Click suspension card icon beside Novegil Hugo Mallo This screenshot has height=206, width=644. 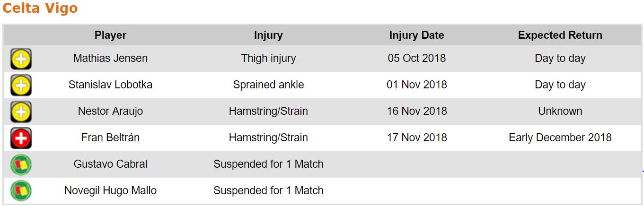click(x=21, y=191)
